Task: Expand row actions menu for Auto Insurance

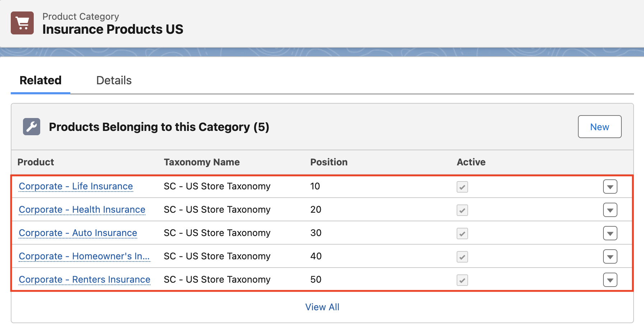Action: coord(610,233)
